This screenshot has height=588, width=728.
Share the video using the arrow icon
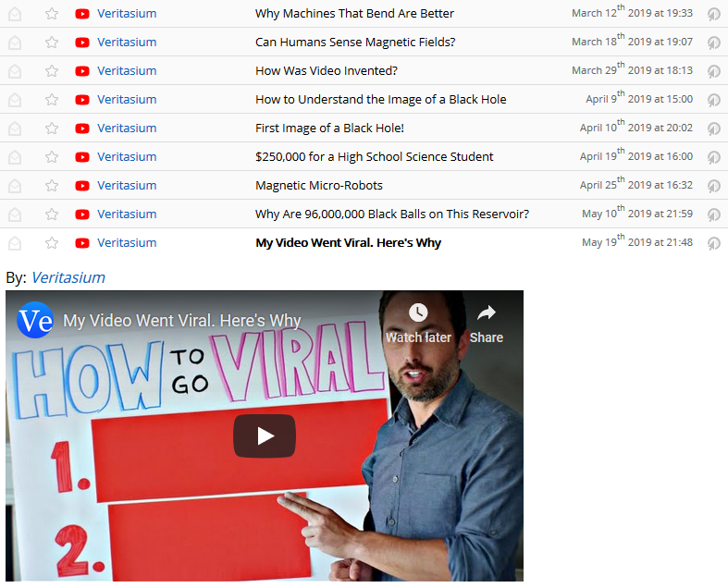(486, 313)
